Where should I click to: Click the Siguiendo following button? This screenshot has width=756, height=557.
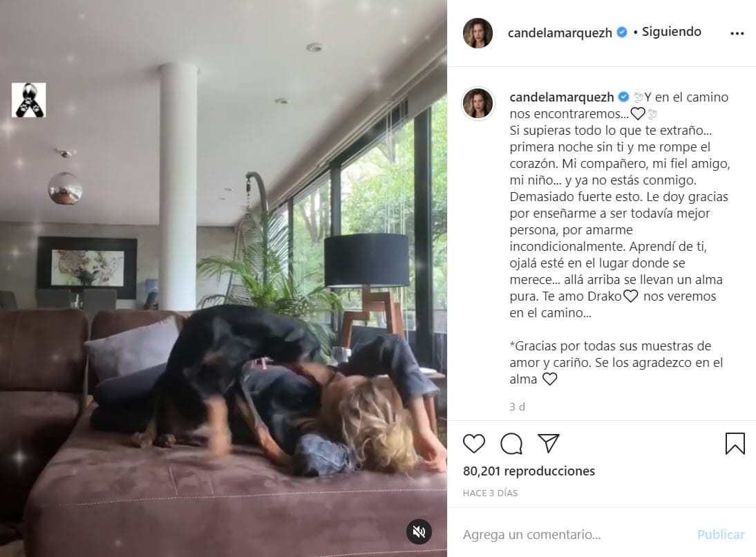point(671,32)
